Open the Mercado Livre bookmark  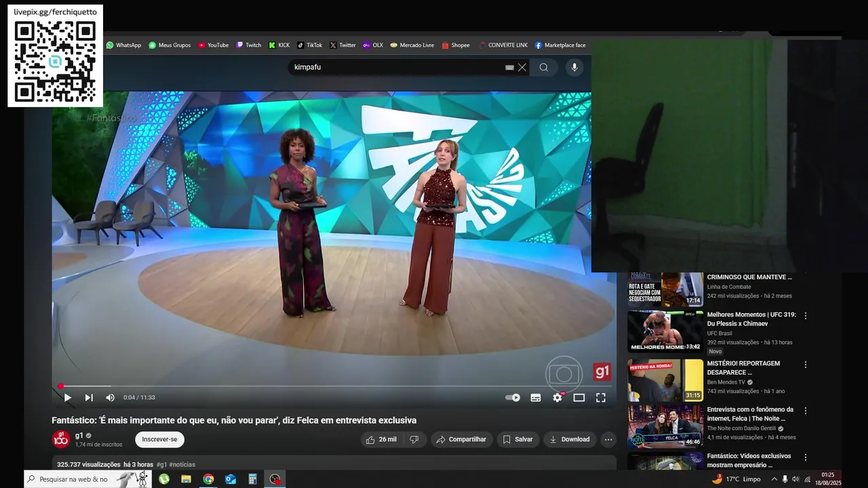(412, 45)
